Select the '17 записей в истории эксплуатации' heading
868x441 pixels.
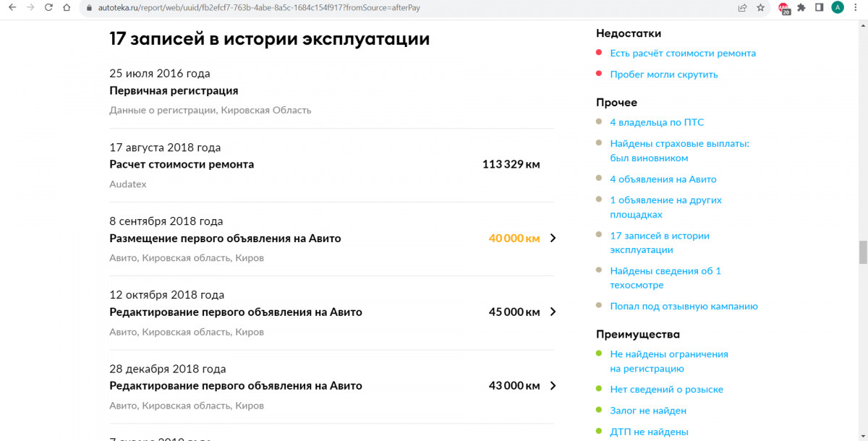(270, 39)
